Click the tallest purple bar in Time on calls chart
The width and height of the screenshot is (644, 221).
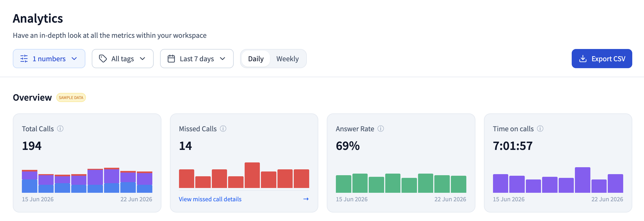coord(583,180)
